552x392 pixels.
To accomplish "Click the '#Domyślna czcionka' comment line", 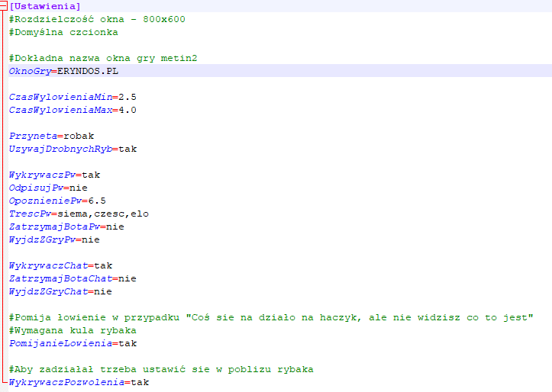I will 63,32.
